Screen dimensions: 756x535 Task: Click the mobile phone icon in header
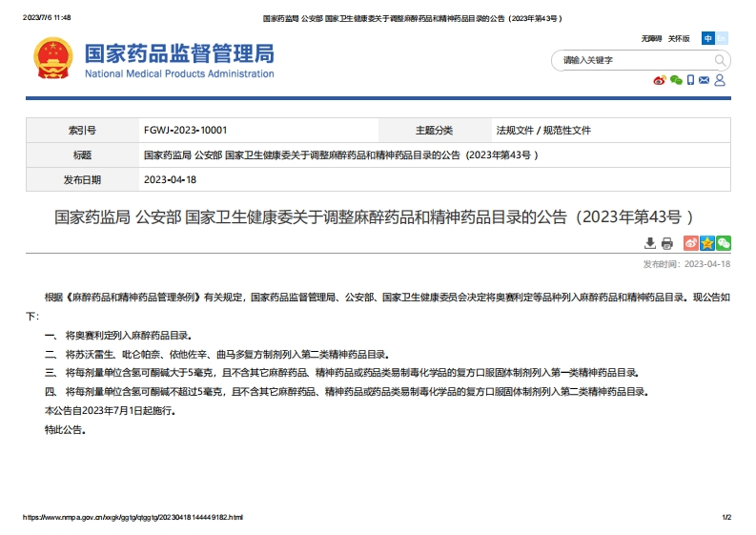[x=691, y=80]
